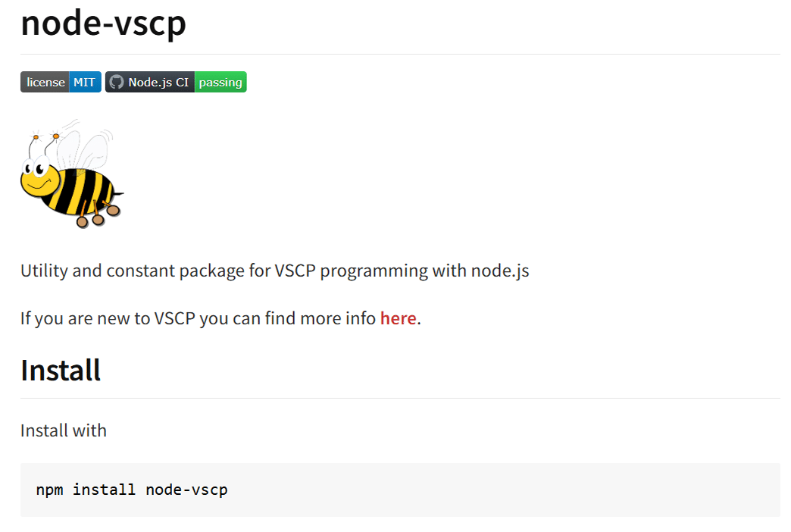Click the blue MIT label on badge

(x=85, y=82)
